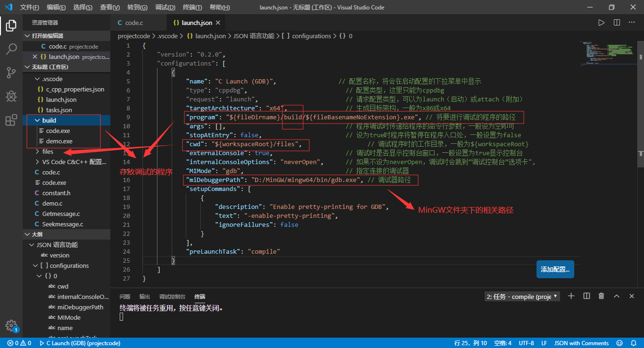
Task: Open the Extensions view
Action: [11, 120]
